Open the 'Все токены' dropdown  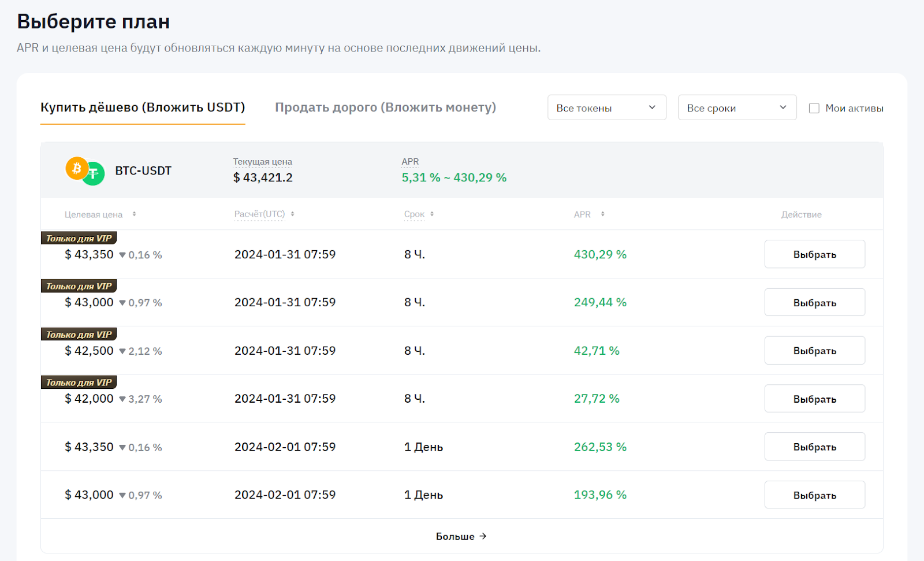click(606, 108)
